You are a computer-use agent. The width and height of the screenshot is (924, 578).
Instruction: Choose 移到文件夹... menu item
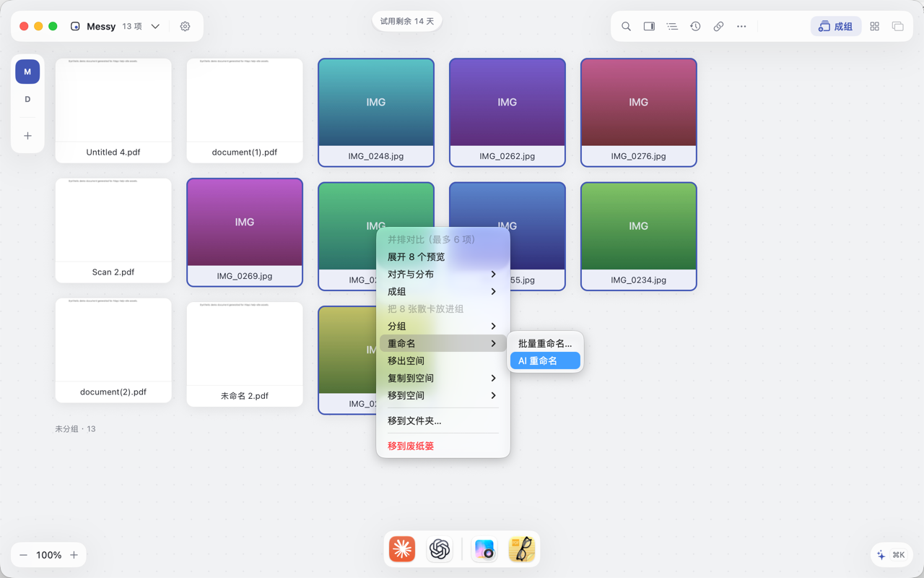443,420
